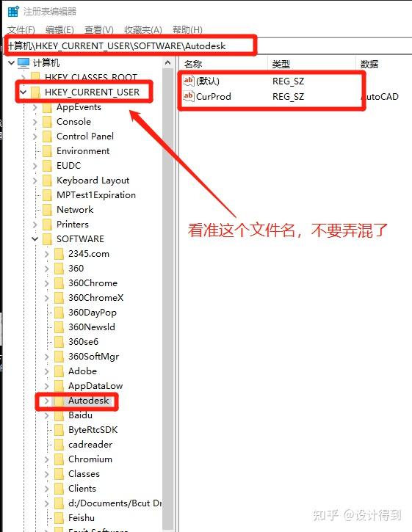Click the tree scrollbar up arrow
Screen dimensions: 412x532
pyautogui.click(x=167, y=63)
